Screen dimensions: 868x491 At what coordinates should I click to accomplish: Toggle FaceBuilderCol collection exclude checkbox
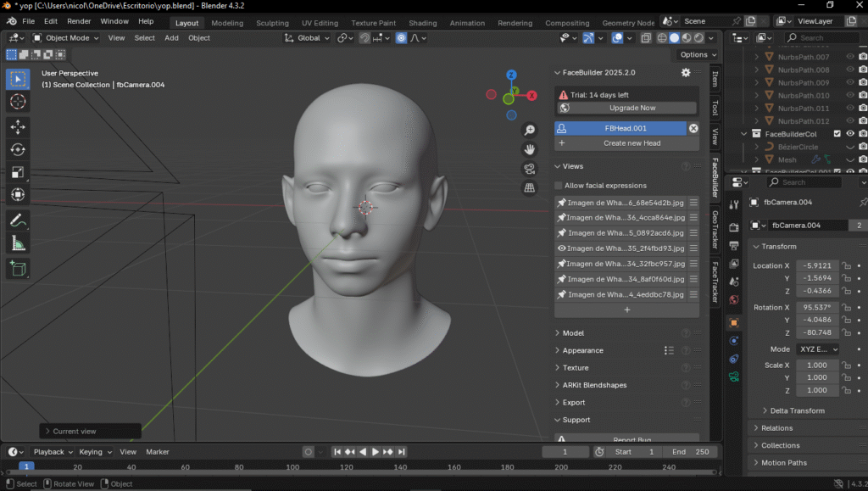click(837, 134)
